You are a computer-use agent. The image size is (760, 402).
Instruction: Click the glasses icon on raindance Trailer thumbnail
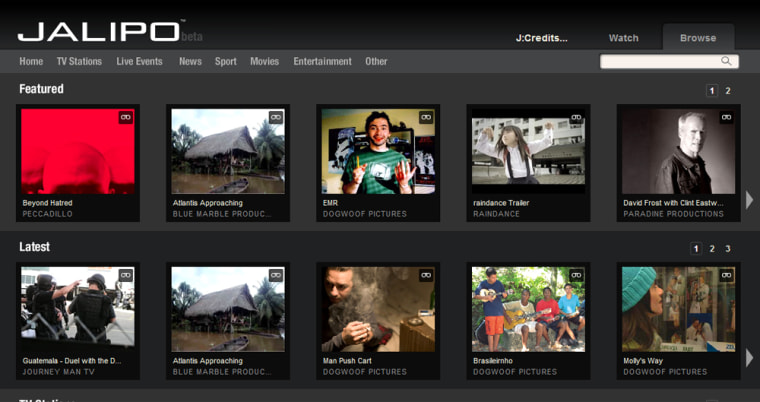coord(576,117)
